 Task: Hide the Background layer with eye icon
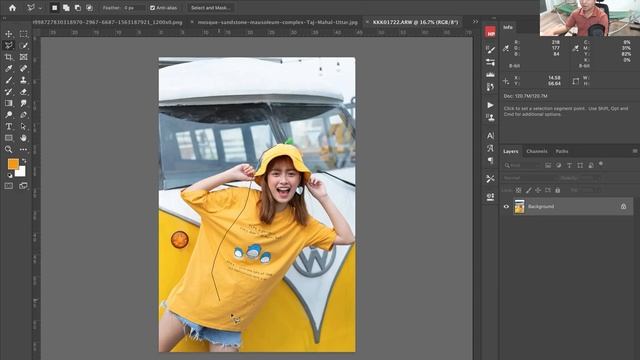point(506,207)
